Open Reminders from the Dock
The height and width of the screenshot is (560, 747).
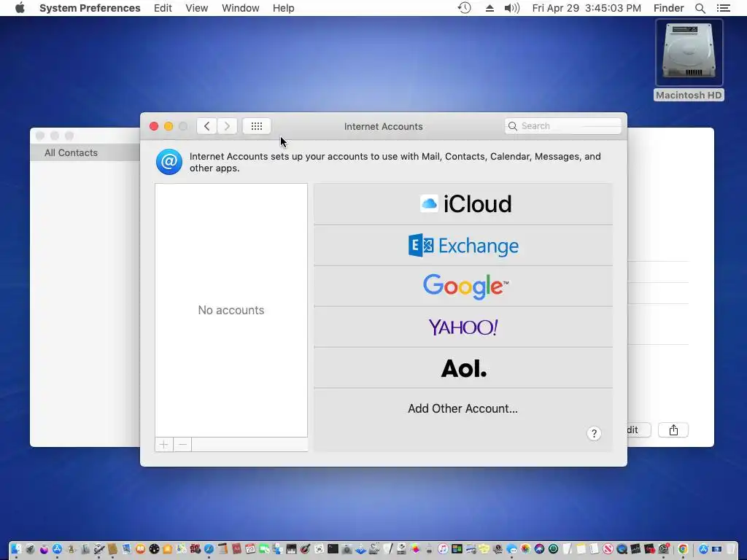(594, 549)
